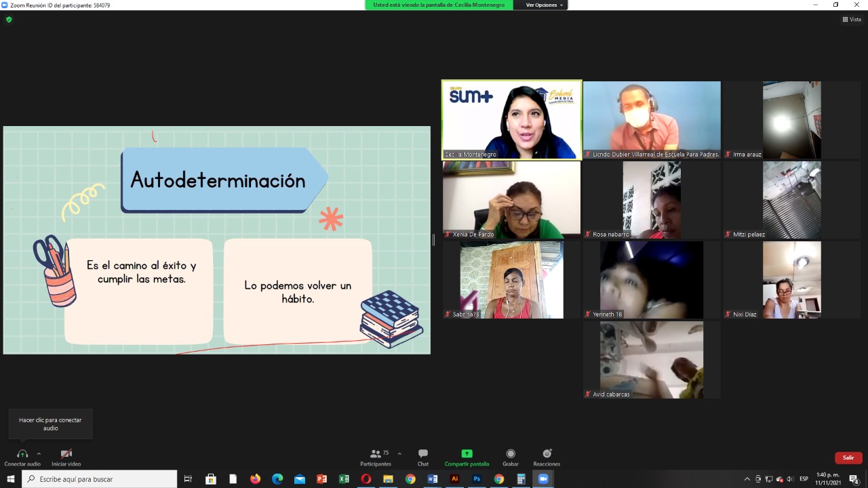Open the Chat panel
This screenshot has width=868, height=488.
point(423,457)
